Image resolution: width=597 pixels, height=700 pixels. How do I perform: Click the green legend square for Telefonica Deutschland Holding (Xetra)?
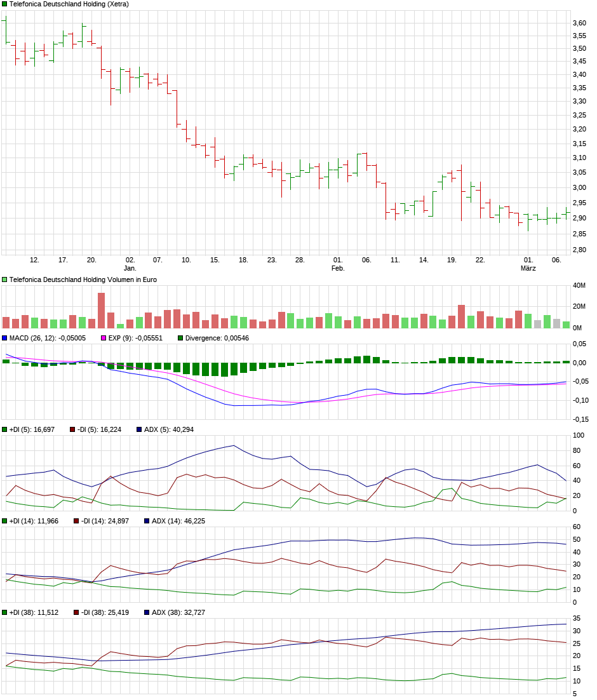(x=4, y=4)
